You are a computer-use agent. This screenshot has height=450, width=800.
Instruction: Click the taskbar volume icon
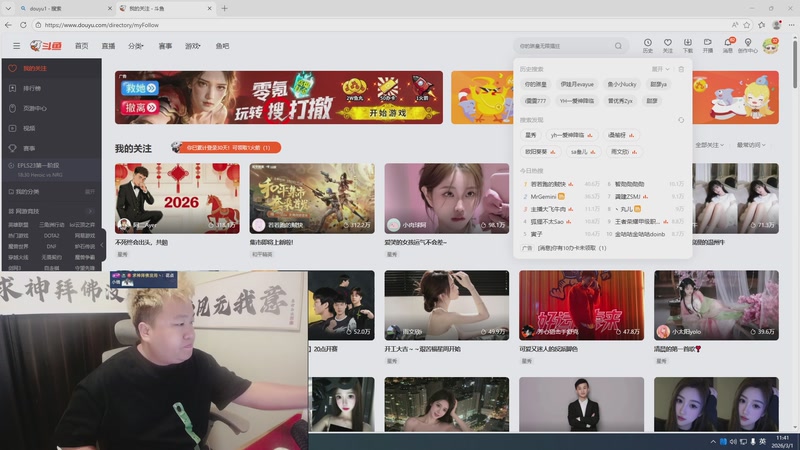point(733,441)
